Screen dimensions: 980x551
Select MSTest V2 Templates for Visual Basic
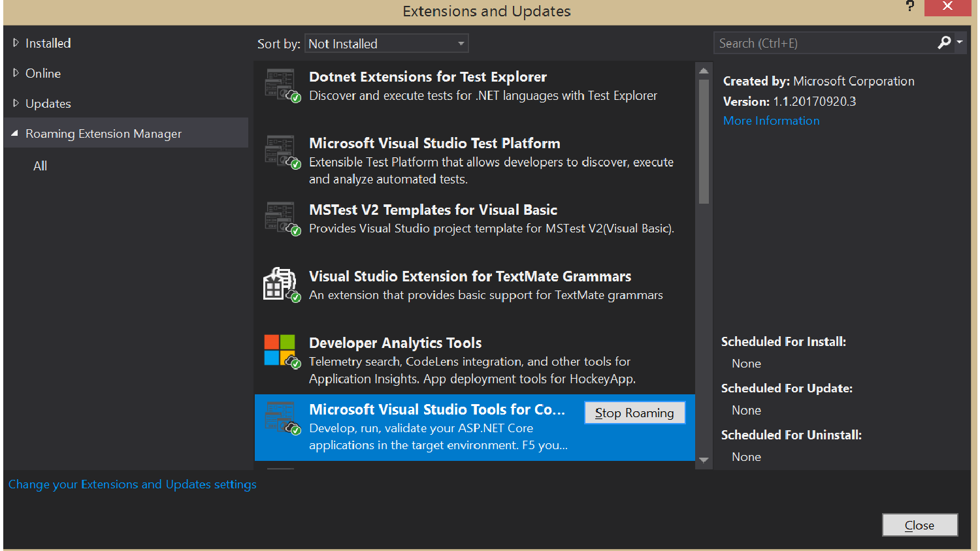[x=474, y=227]
